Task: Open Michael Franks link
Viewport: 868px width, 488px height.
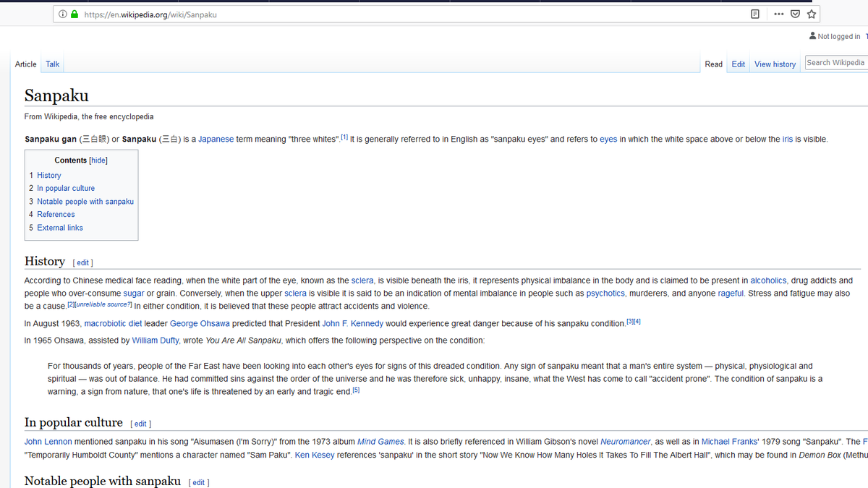Action: point(728,442)
